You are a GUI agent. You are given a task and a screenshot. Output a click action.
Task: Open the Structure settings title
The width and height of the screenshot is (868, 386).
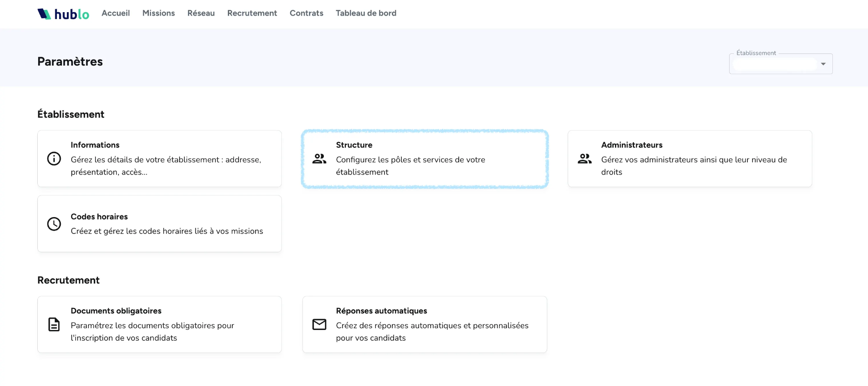354,145
